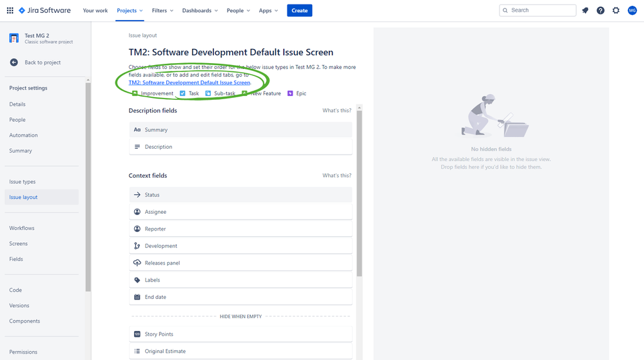Viewport: 644px width, 360px height.
Task: Click the Labels tag icon
Action: [137, 280]
